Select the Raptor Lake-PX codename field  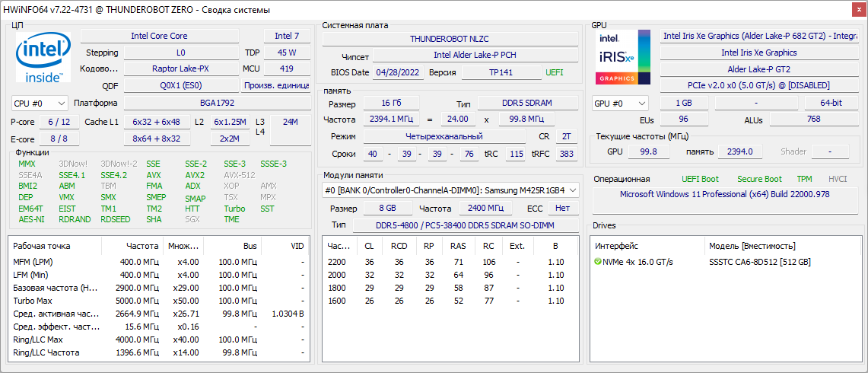180,69
